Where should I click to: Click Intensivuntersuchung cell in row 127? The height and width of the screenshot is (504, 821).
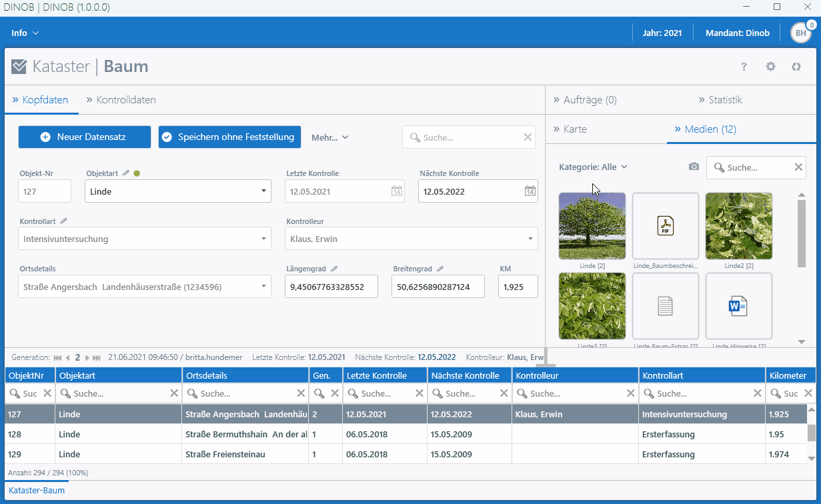click(702, 414)
